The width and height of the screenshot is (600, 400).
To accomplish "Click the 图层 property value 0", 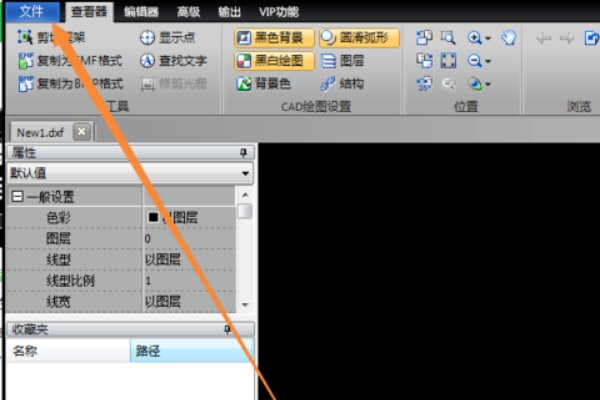I will [x=148, y=239].
